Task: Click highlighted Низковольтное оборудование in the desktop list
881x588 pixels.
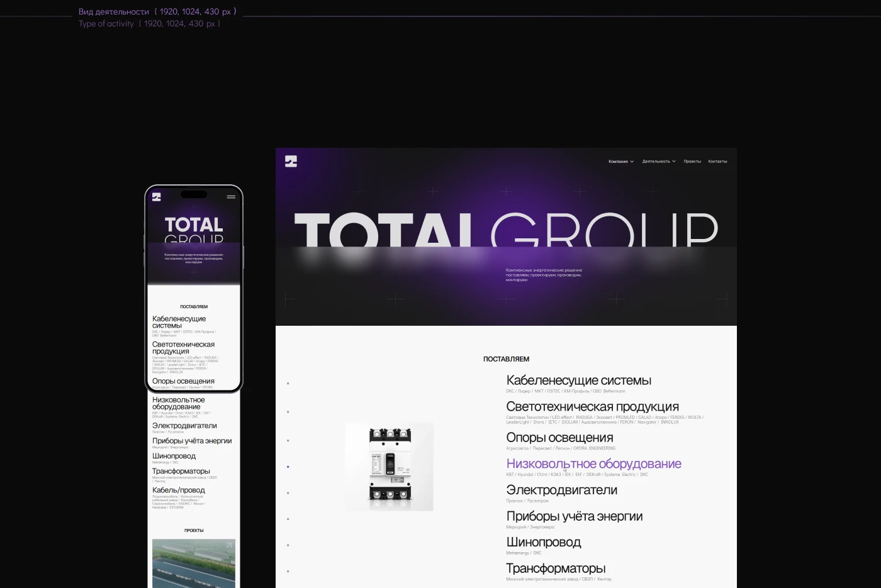Action: click(x=593, y=463)
